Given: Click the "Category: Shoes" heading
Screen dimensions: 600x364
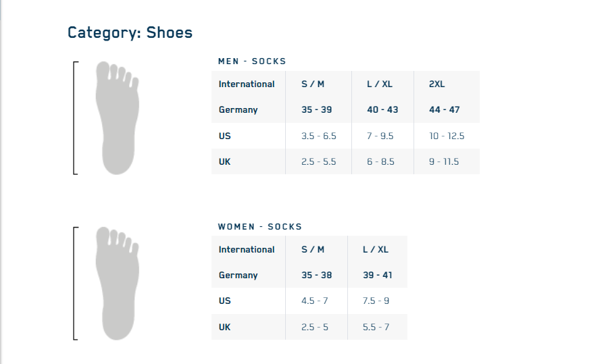Looking at the screenshot, I should pos(130,32).
